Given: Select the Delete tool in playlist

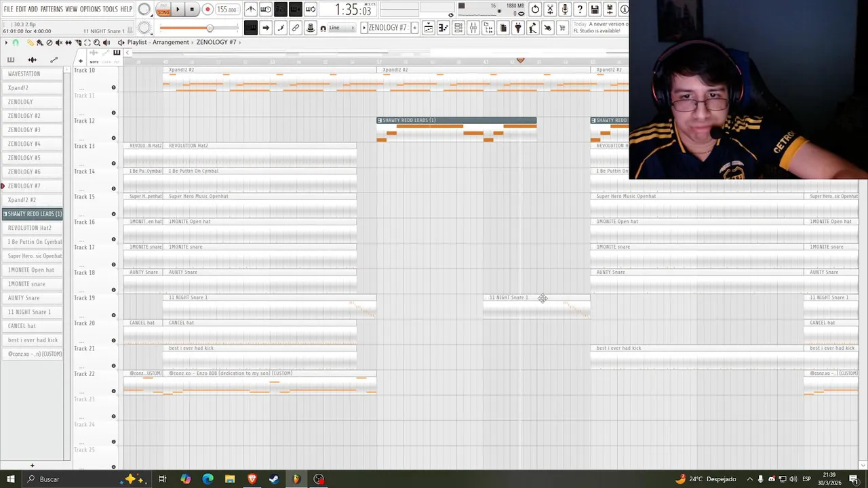Looking at the screenshot, I should click(50, 43).
